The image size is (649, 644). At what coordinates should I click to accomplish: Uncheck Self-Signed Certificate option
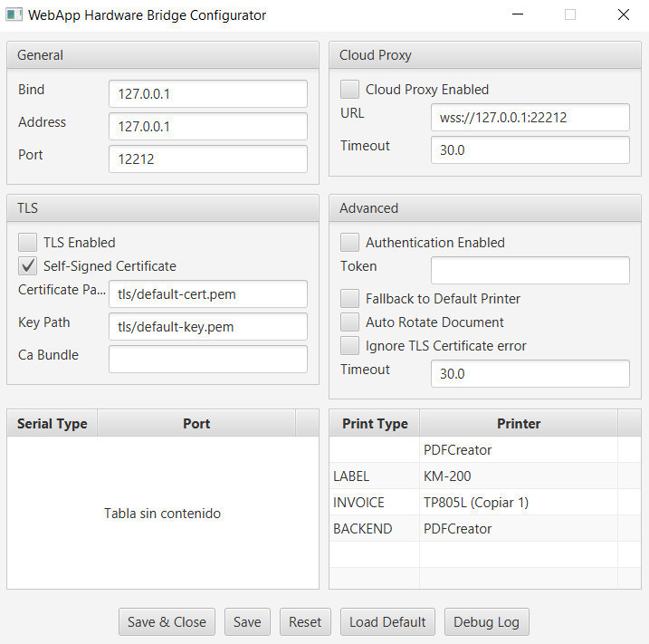click(28, 266)
